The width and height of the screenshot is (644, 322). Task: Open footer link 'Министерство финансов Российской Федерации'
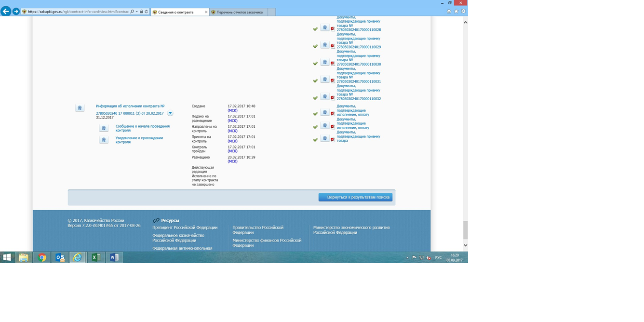267,242
